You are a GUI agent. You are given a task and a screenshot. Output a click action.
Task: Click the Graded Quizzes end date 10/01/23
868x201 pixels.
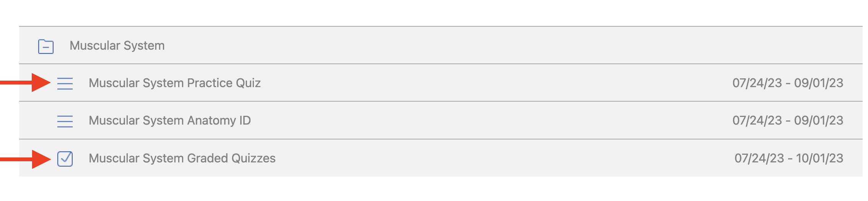click(x=819, y=158)
